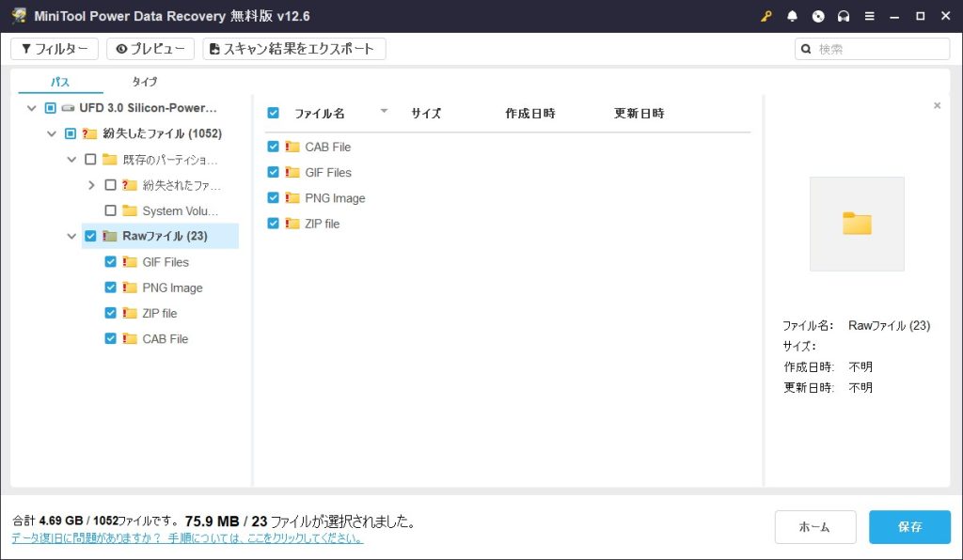Click the folder thumbnail in preview panel

click(x=857, y=224)
